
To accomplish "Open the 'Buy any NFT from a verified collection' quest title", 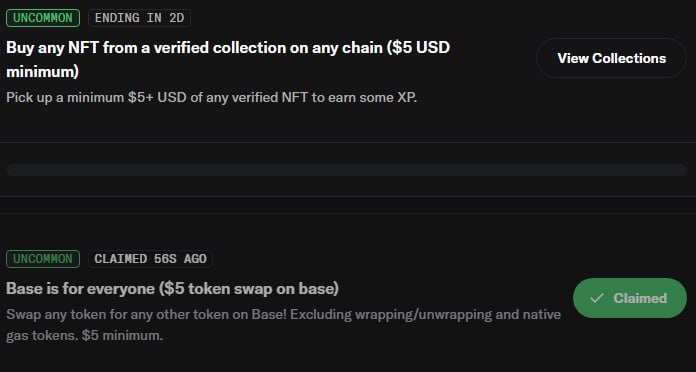I will (x=228, y=59).
